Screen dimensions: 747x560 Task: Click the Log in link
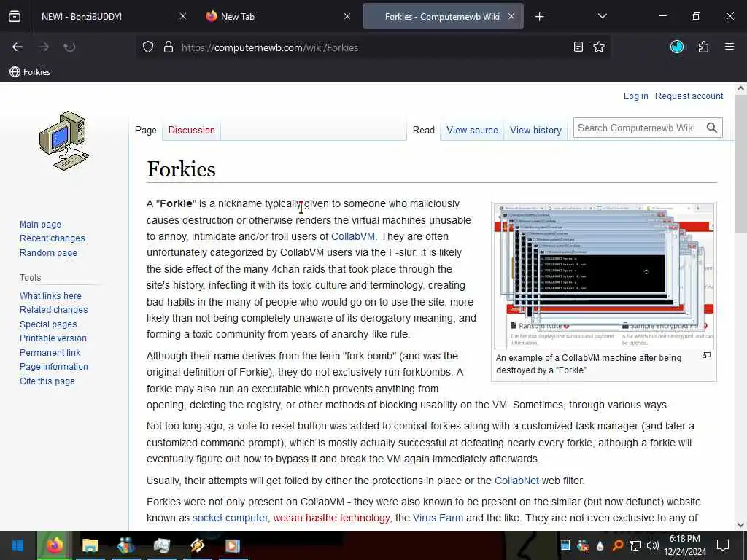[x=635, y=96]
